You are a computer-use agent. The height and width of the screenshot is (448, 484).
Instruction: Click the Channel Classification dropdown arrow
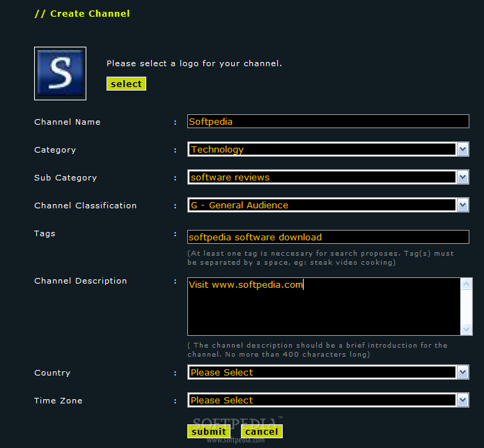[462, 205]
